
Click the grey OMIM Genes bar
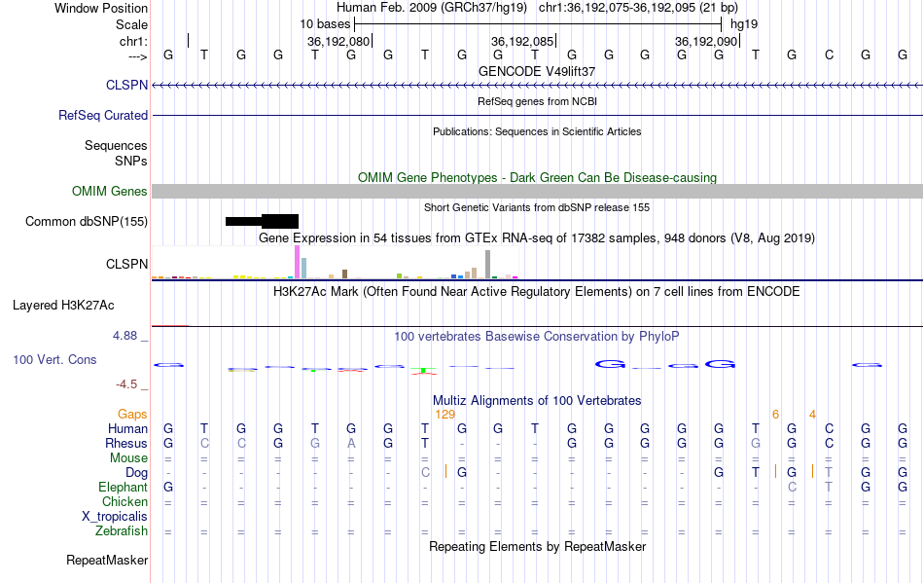point(538,191)
